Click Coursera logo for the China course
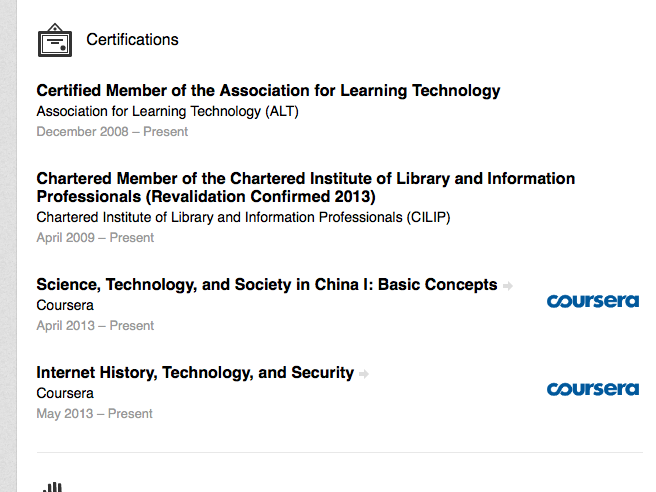The height and width of the screenshot is (492, 656). [592, 300]
